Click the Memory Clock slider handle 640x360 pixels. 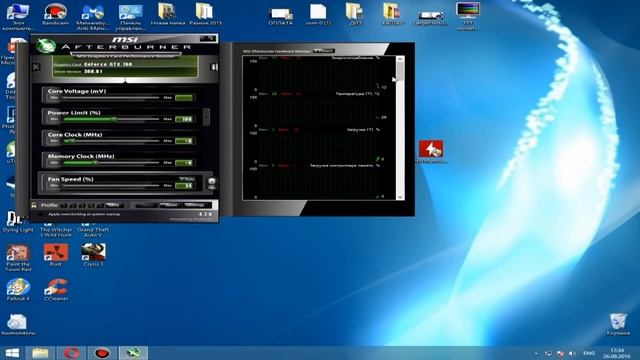95,162
